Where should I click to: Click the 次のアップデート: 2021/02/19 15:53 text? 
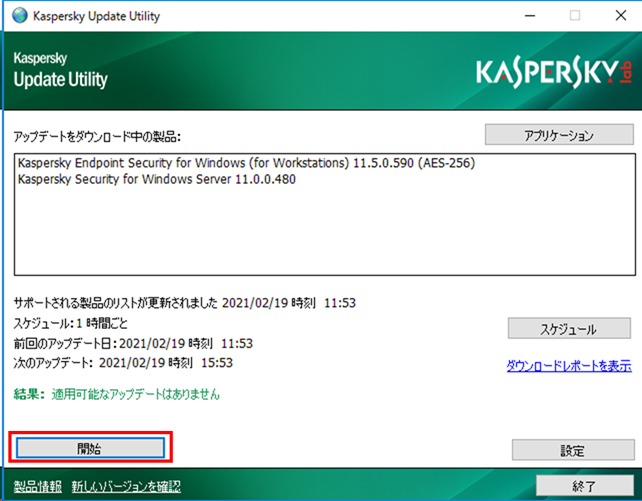click(123, 363)
